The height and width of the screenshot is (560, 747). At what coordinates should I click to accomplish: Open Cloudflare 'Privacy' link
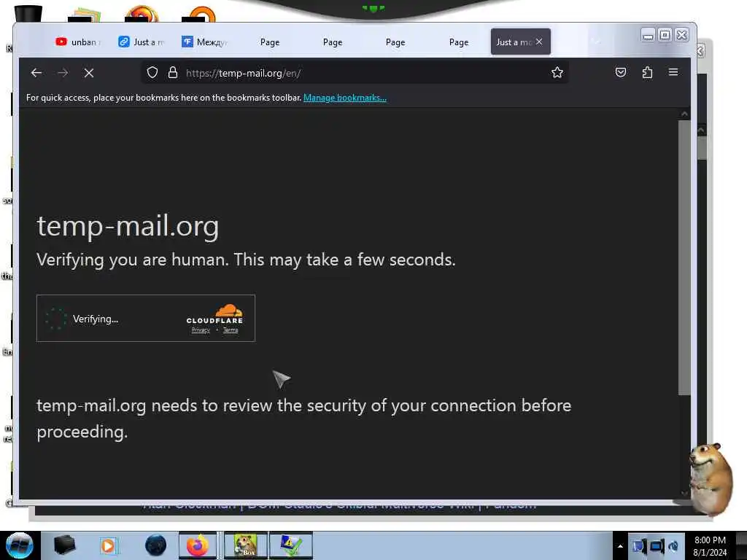[x=201, y=330]
